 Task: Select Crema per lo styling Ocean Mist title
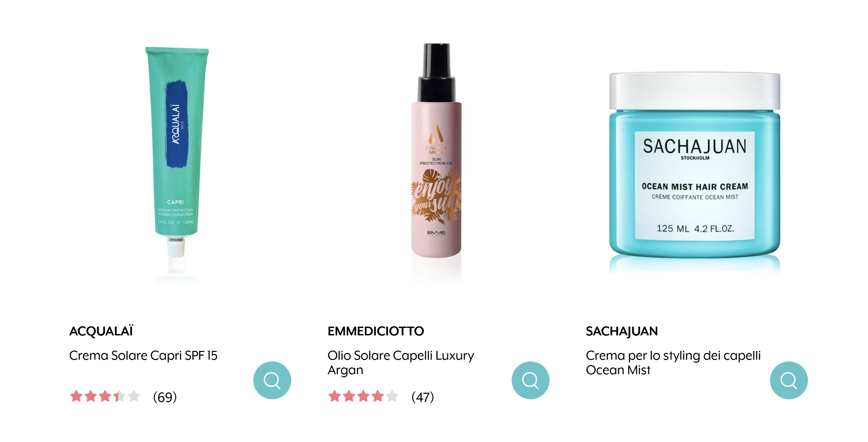click(x=673, y=363)
